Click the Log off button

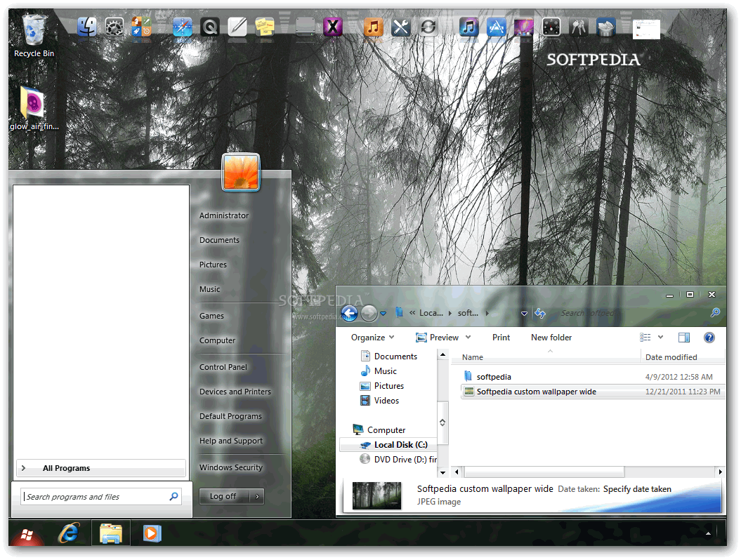pyautogui.click(x=224, y=496)
